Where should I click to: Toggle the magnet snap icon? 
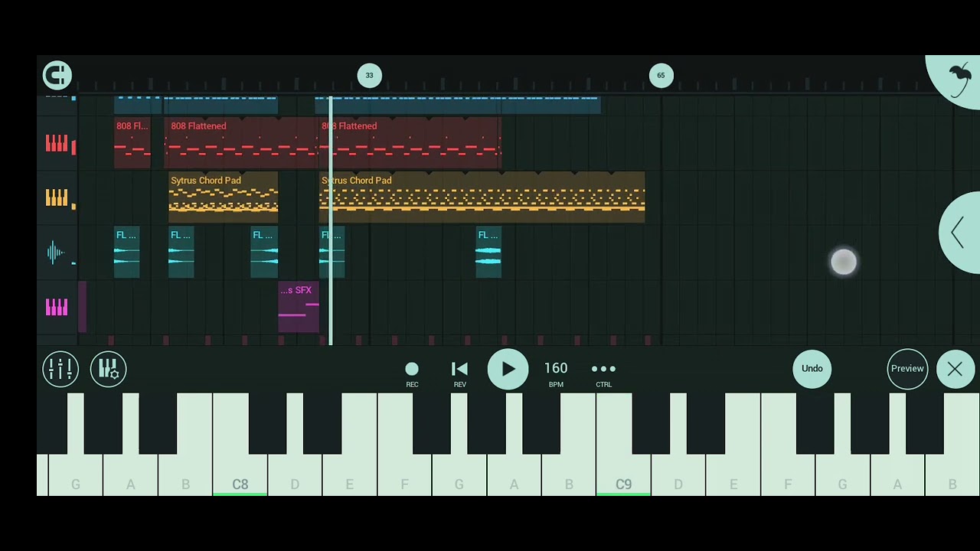coord(57,75)
